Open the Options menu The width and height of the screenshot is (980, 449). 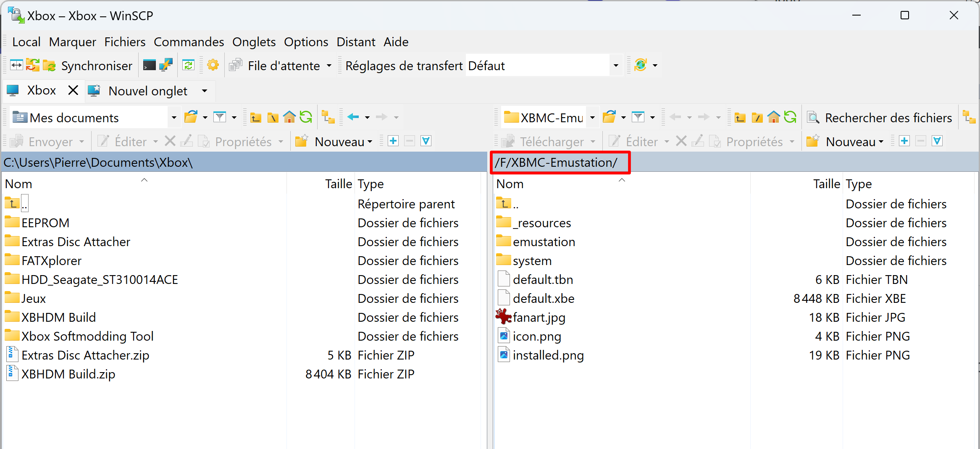pos(306,42)
